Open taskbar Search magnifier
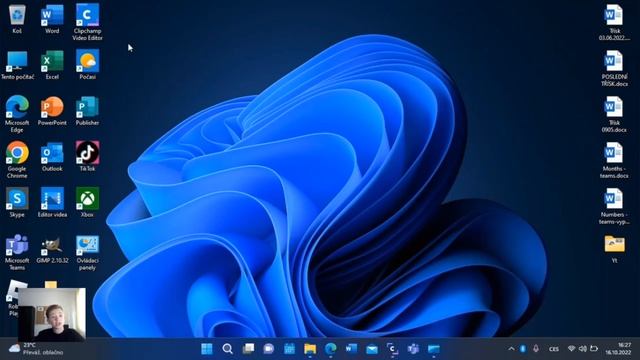Viewport: 640px width, 360px height. point(228,349)
